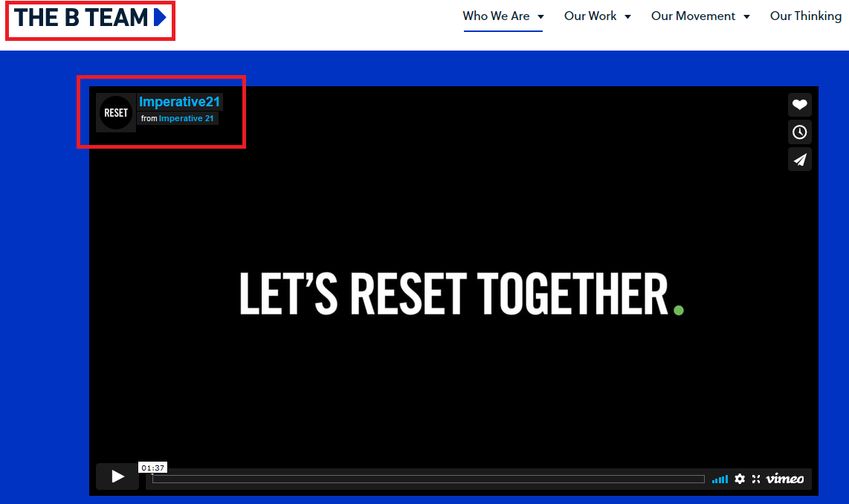Screen dimensions: 849x504
Task: Open the Our Thinking menu
Action: click(x=806, y=16)
